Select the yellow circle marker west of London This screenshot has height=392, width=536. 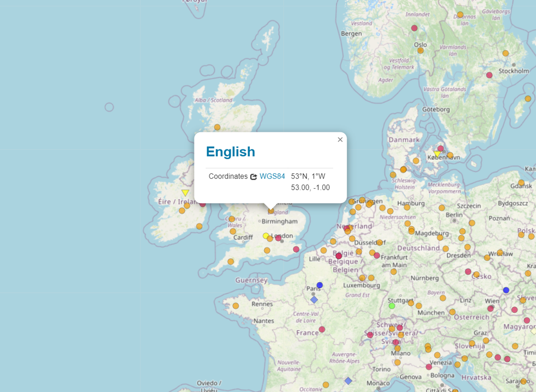click(266, 236)
